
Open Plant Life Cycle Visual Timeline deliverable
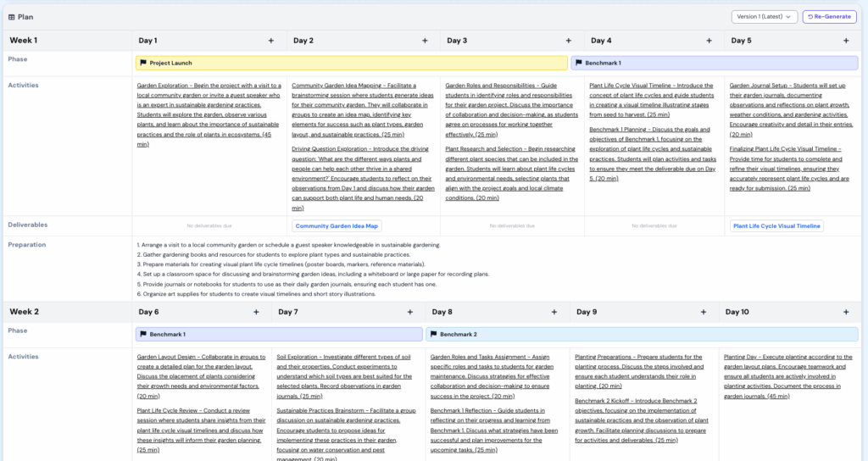[x=776, y=225]
